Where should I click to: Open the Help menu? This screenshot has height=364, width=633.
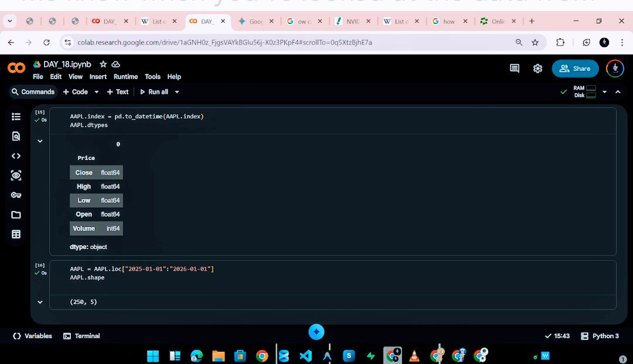click(x=174, y=77)
